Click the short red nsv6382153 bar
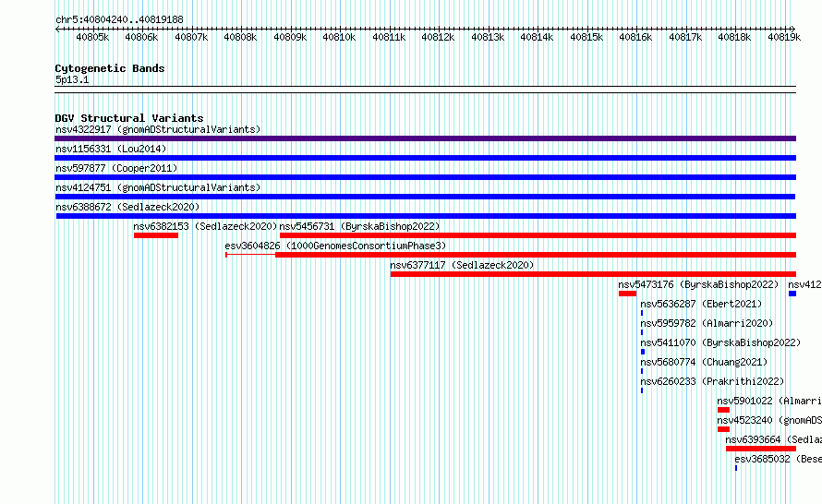Image resolution: width=822 pixels, height=504 pixels. pos(156,235)
